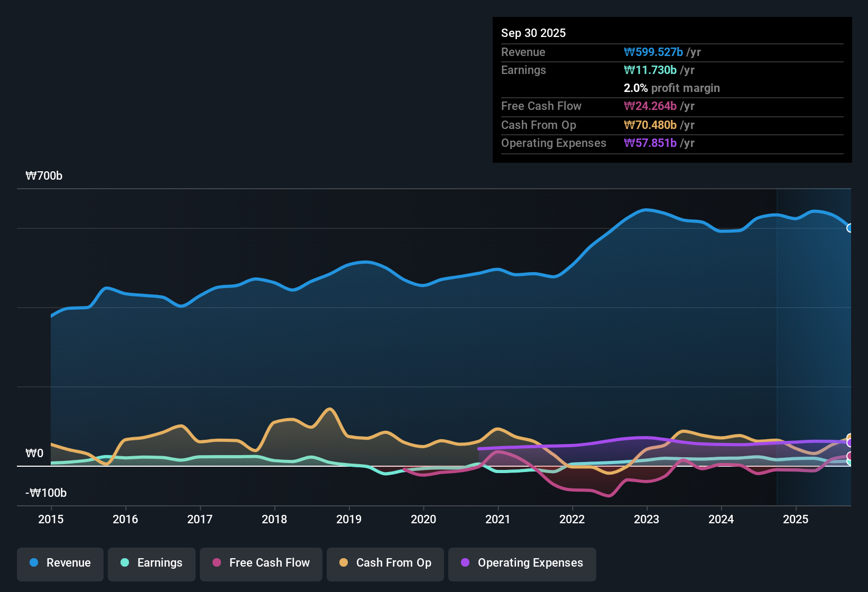868x592 pixels.
Task: Click the 2019 year label on the x-axis
Action: point(349,520)
